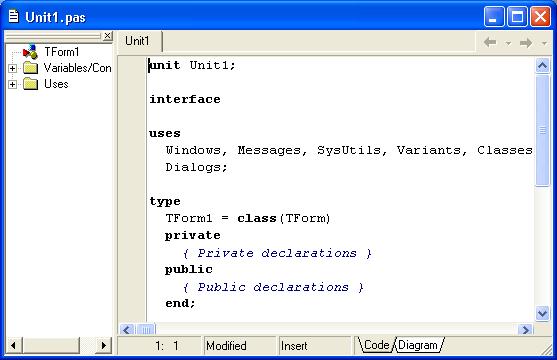Click the Insert mode status panel
Viewport: 557px width, 360px height.
[314, 346]
